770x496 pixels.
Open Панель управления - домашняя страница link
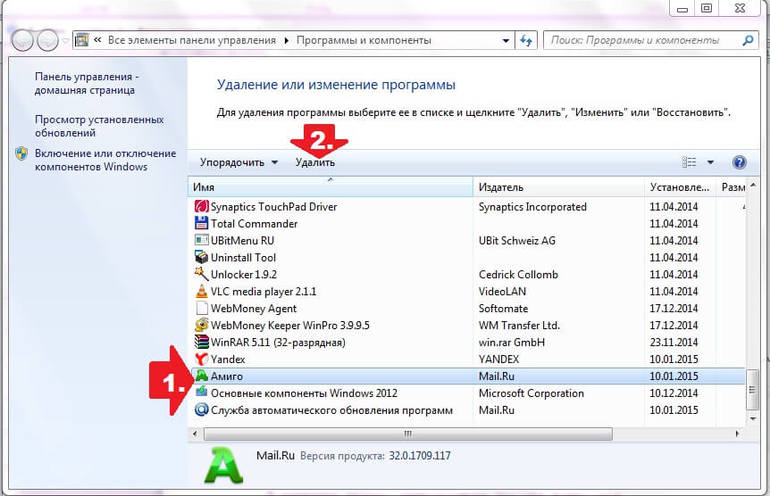pyautogui.click(x=86, y=83)
